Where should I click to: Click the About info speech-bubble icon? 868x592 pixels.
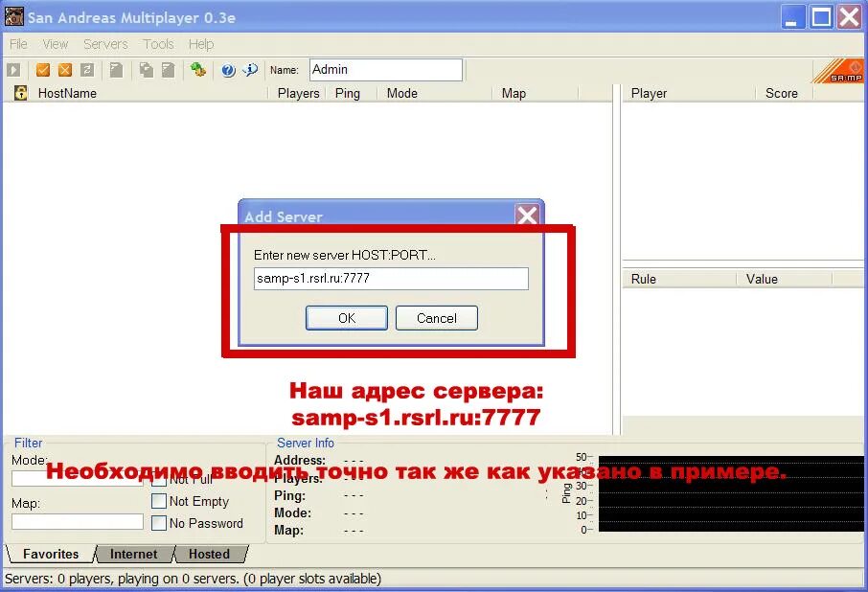pos(250,70)
